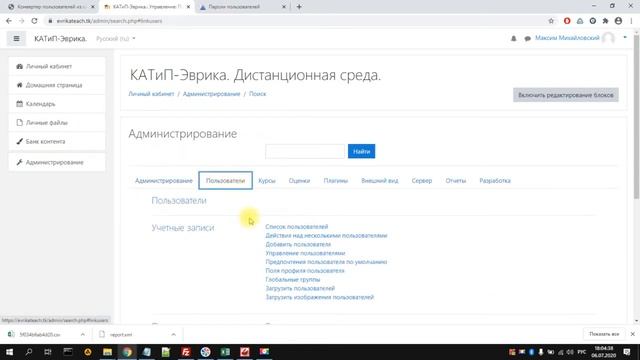The width and height of the screenshot is (640, 360).
Task: Select the 'Пользователи' tab
Action: 225,180
